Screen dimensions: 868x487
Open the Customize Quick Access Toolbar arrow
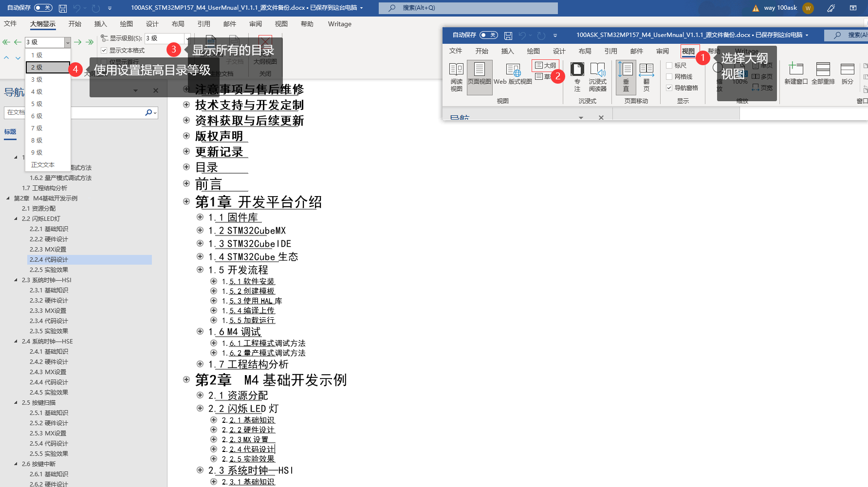[110, 8]
